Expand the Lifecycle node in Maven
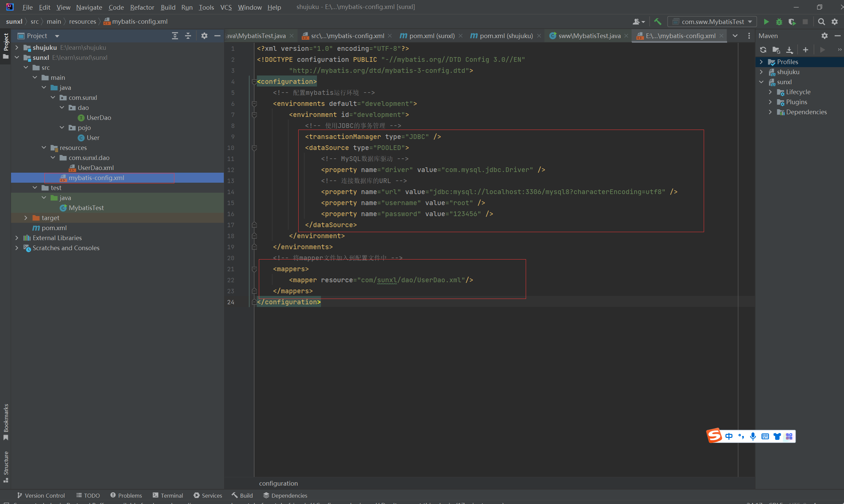This screenshot has height=504, width=844. 770,92
